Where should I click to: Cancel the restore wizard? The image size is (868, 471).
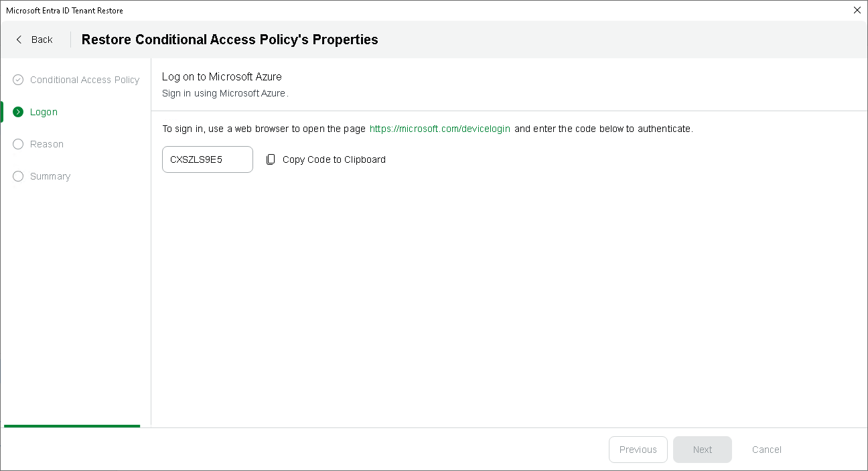[x=766, y=450]
